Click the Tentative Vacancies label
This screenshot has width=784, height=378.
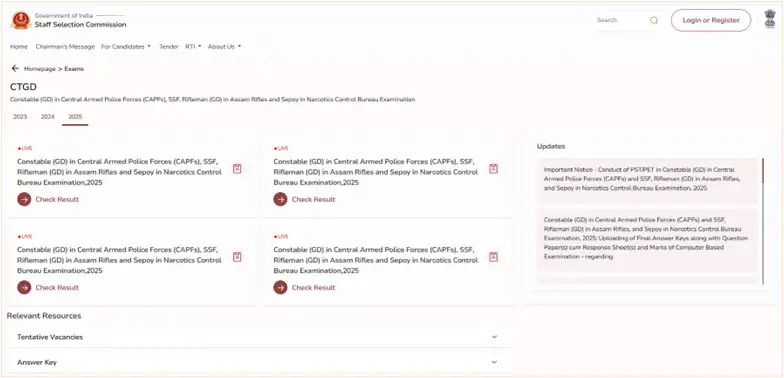click(50, 337)
